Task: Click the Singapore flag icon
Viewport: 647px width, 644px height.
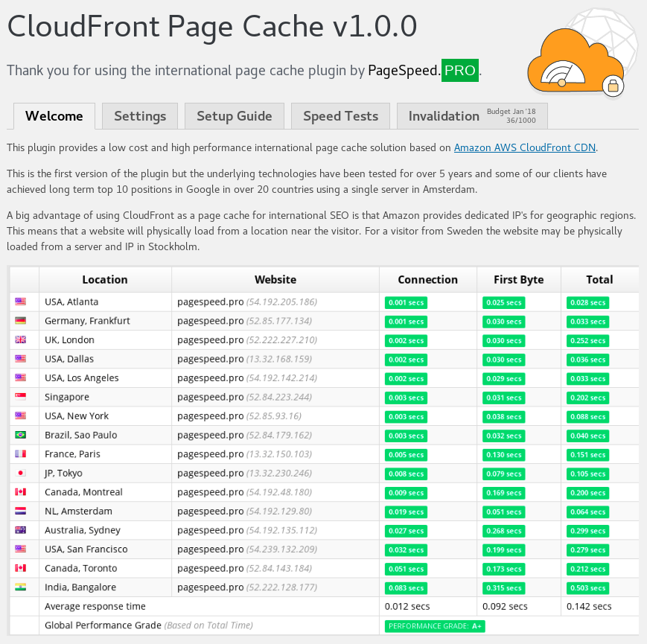Action: click(x=20, y=397)
